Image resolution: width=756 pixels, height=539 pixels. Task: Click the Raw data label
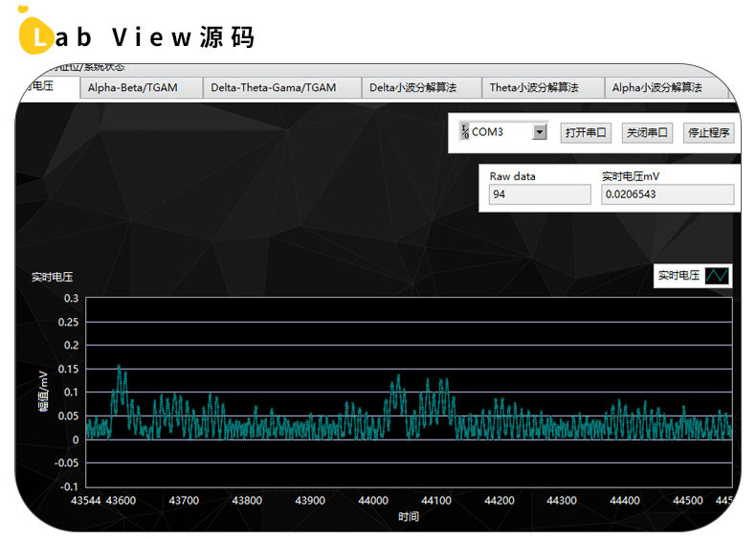pyautogui.click(x=513, y=176)
